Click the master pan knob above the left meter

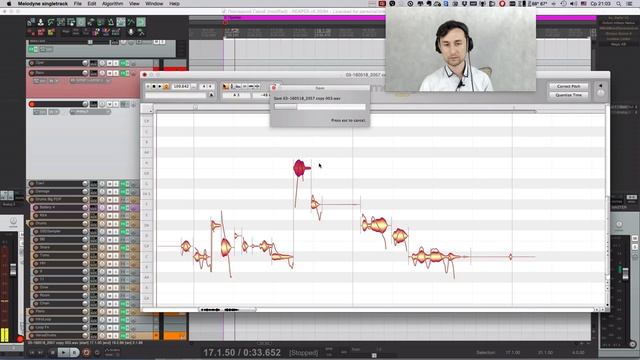(x=13, y=221)
